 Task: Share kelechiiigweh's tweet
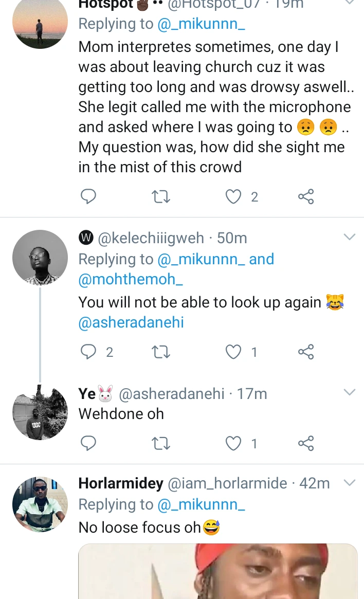pyautogui.click(x=306, y=352)
